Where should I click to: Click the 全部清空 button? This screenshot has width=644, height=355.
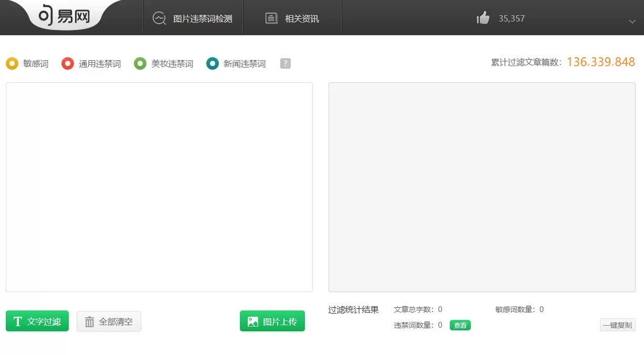(x=109, y=321)
